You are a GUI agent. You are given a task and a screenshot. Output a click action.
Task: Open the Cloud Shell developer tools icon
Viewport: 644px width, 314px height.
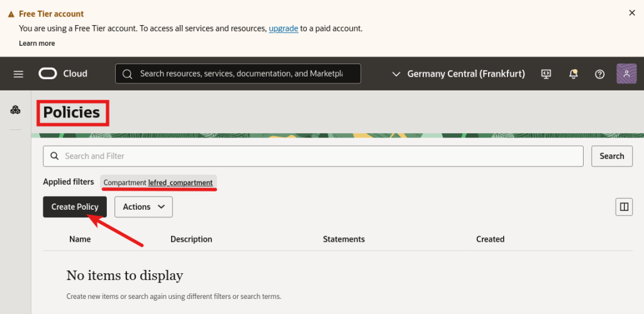pos(546,74)
